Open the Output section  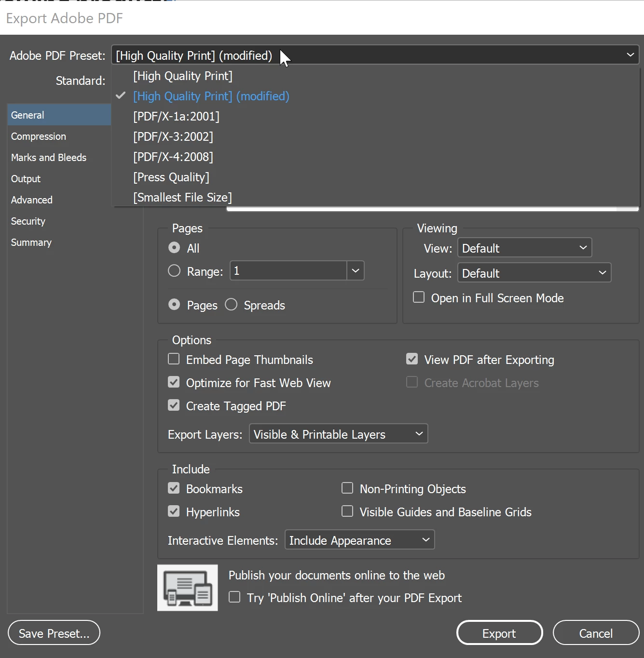59,179
